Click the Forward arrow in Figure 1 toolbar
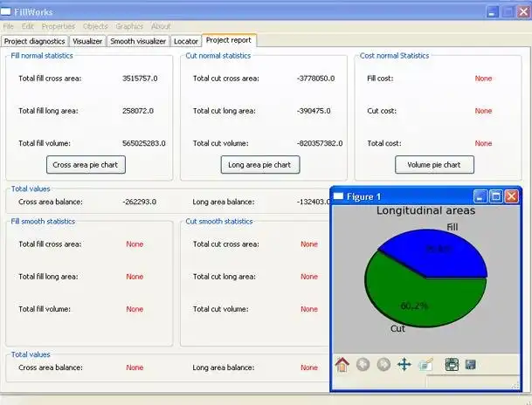The image size is (532, 405). tap(383, 365)
